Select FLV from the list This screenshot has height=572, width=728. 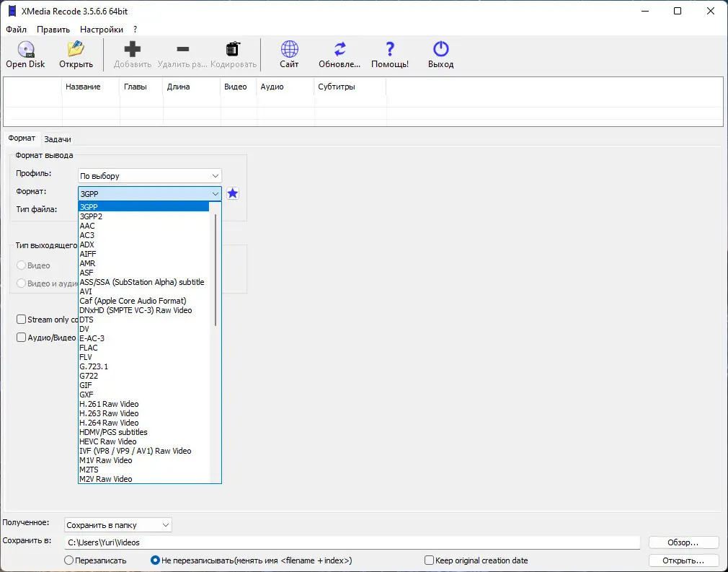click(144, 357)
